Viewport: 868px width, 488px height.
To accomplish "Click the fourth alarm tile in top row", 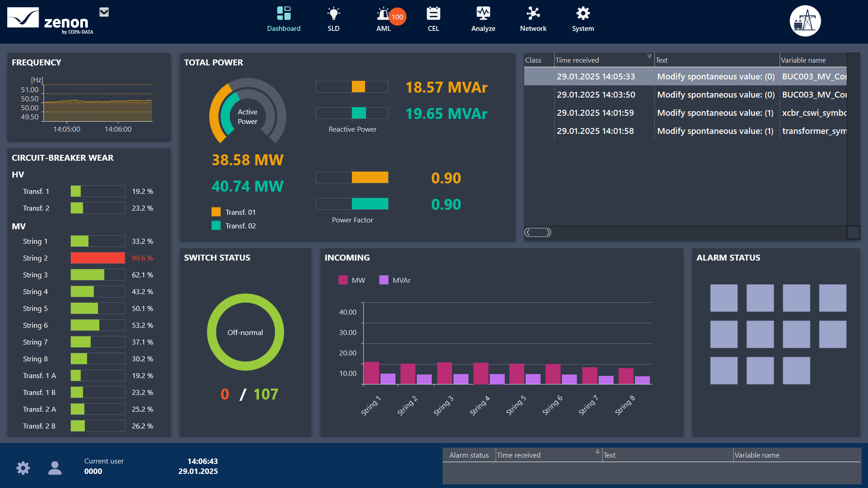I will 833,298.
